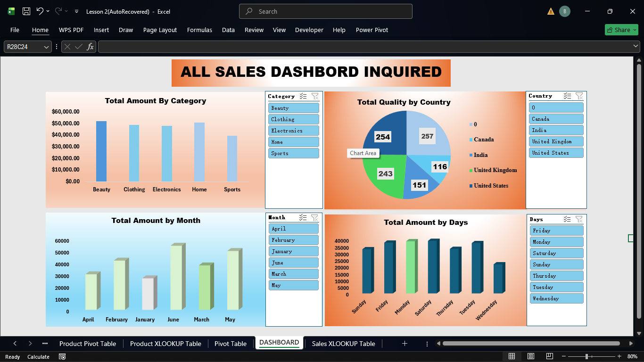
Task: Clear filter on the Days slicer
Action: 579,219
